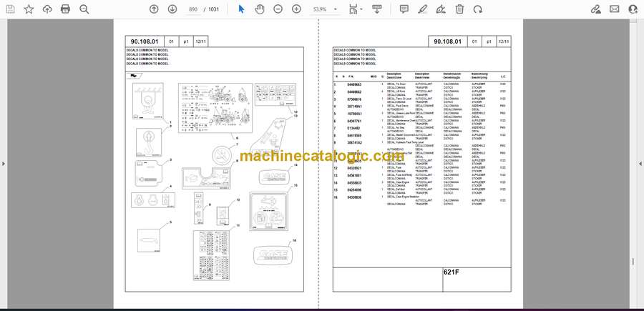The height and width of the screenshot is (311, 644).
Task: Click the left page 90.108.01 heading
Action: pos(144,41)
